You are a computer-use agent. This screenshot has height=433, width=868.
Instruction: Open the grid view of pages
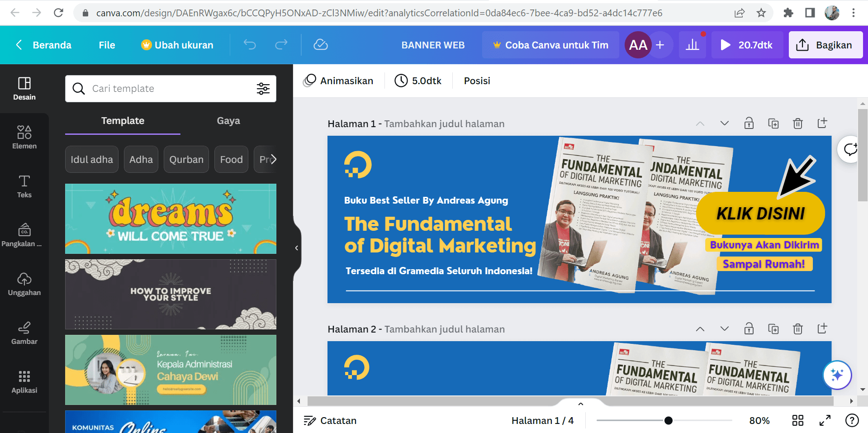[798, 420]
